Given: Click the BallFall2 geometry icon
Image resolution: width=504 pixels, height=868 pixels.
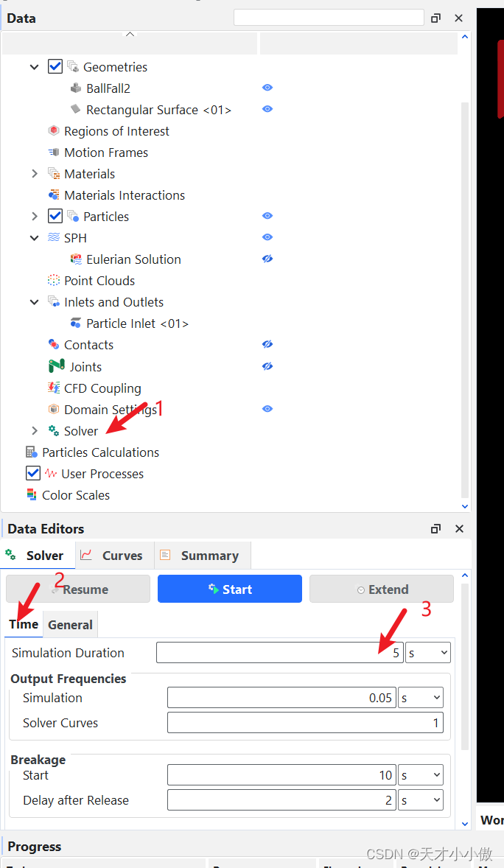Looking at the screenshot, I should (x=76, y=88).
